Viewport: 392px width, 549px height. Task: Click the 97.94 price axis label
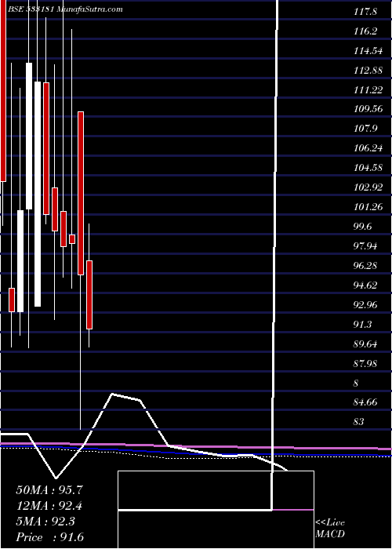click(366, 246)
